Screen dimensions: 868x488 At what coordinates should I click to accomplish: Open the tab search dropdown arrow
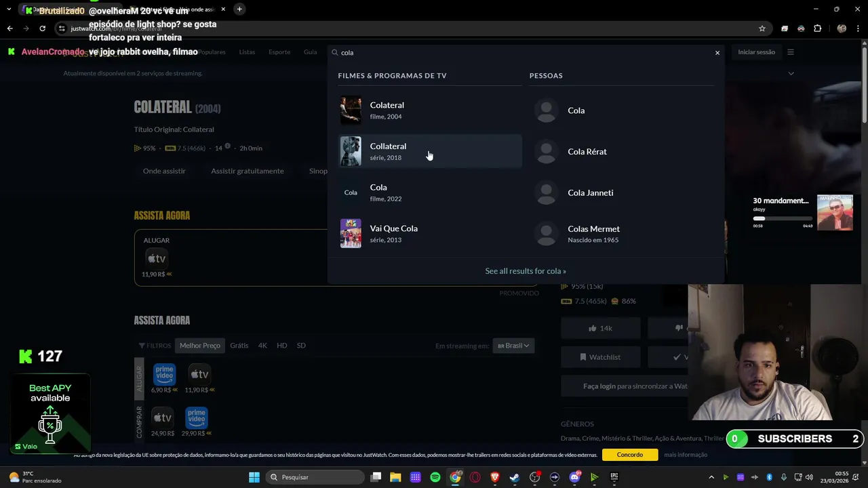click(9, 9)
